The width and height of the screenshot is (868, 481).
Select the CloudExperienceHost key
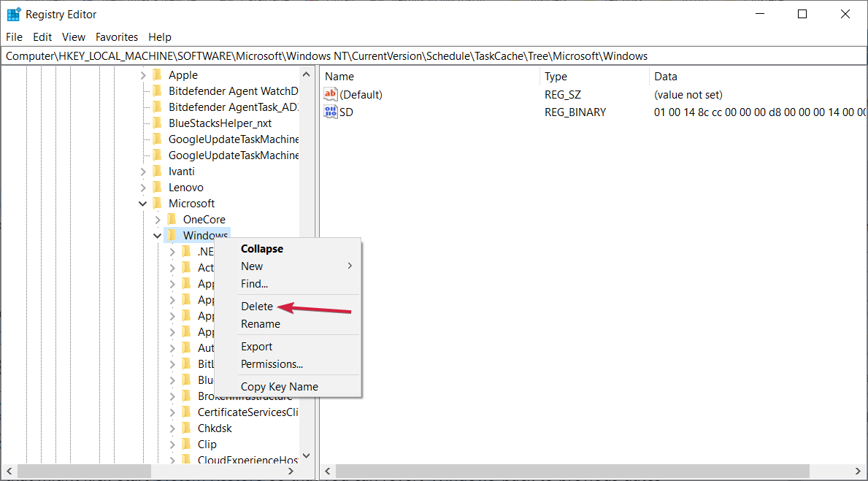tap(247, 459)
